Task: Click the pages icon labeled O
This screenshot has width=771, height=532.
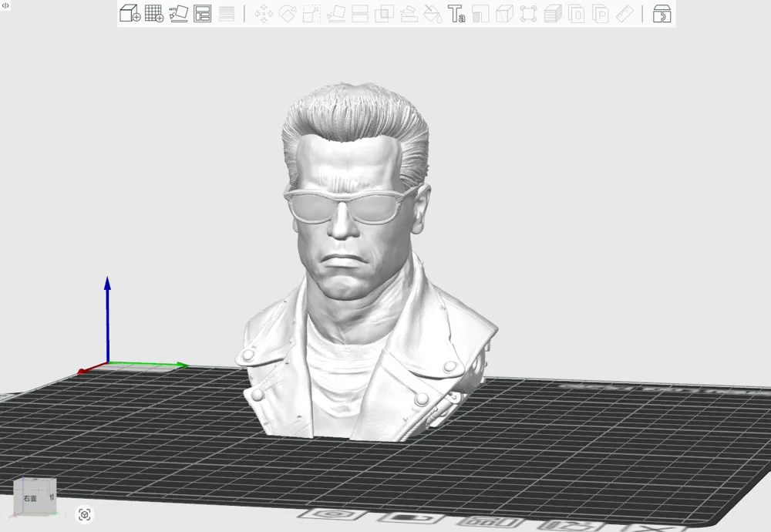Action: click(x=577, y=14)
